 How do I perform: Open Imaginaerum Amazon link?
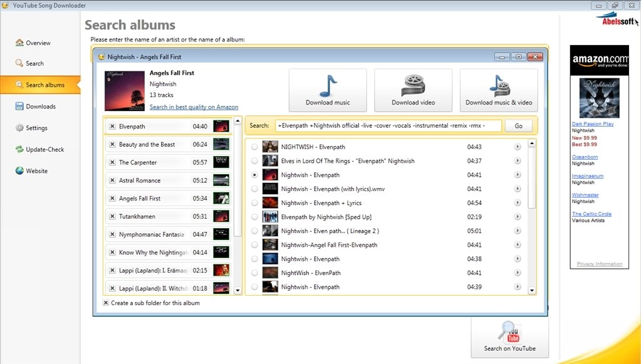click(588, 176)
